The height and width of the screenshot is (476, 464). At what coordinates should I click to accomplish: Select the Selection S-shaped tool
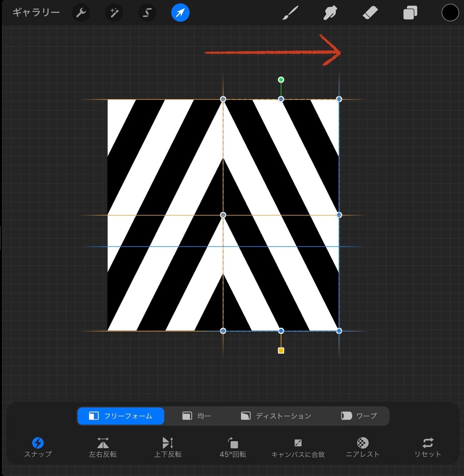coord(147,13)
